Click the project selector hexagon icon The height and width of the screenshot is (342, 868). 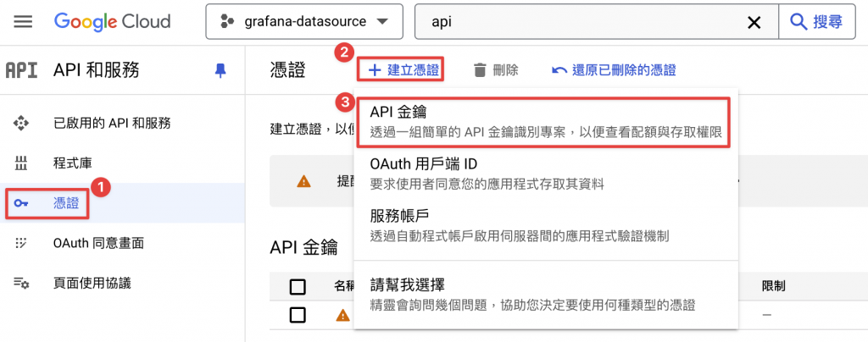(227, 22)
